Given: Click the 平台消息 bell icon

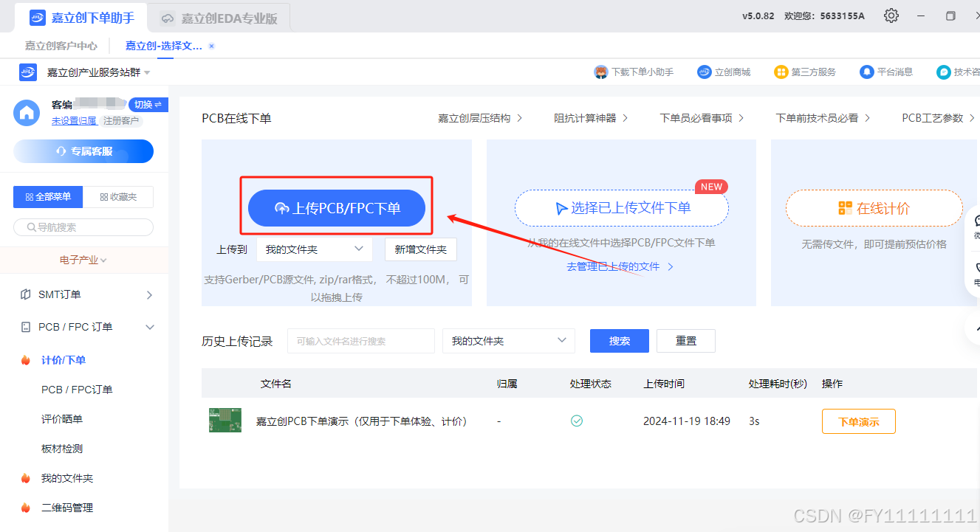Looking at the screenshot, I should pyautogui.click(x=867, y=72).
